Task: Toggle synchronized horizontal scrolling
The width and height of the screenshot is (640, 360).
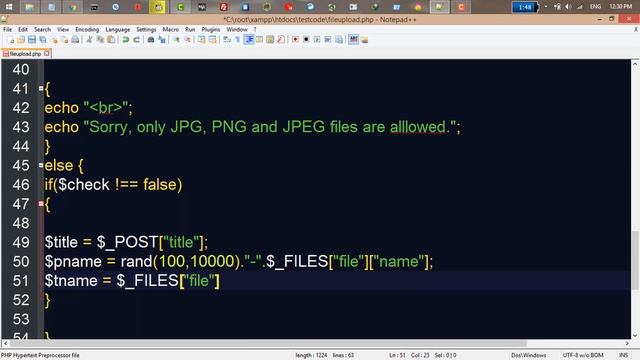Action: click(x=212, y=40)
